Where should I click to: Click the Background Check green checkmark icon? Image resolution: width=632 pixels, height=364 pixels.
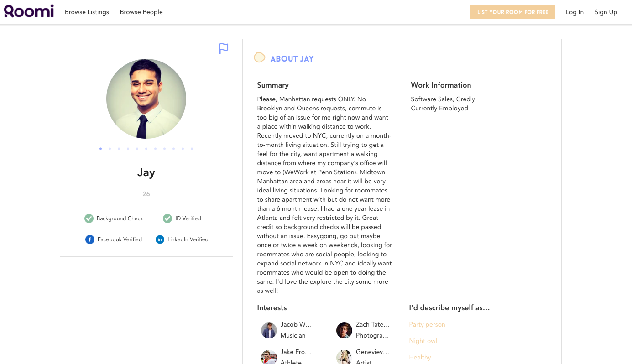pos(89,218)
